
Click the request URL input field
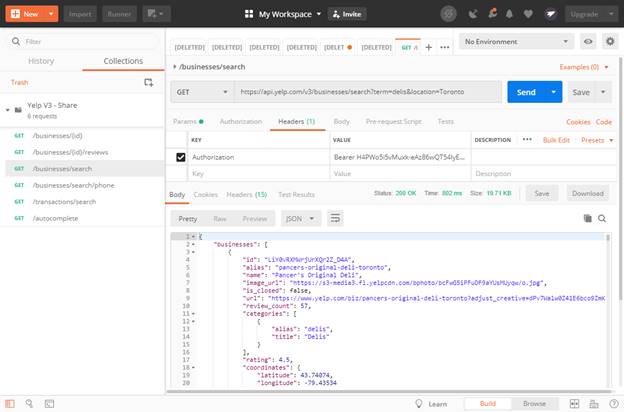[x=367, y=92]
